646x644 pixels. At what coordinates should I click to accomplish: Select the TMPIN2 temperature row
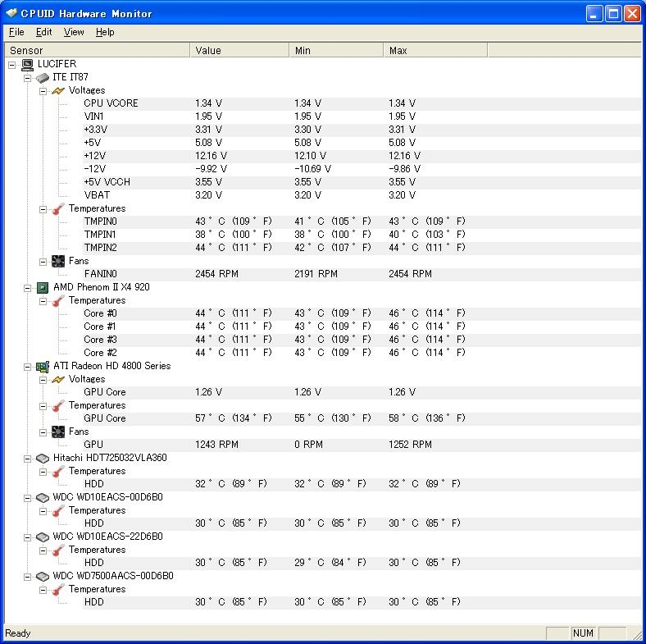pos(362,248)
